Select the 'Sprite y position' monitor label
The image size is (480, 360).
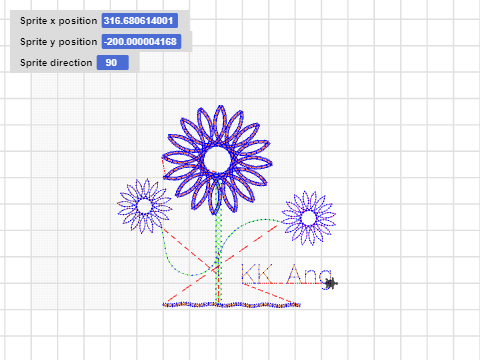pos(58,42)
